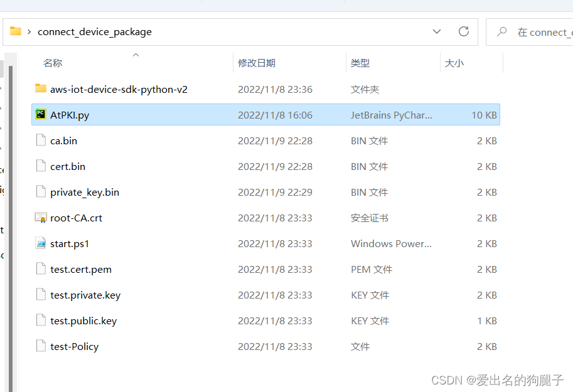Expand the breadcrumb chevron before connect_device_package
This screenshot has height=392, width=573.
(29, 32)
